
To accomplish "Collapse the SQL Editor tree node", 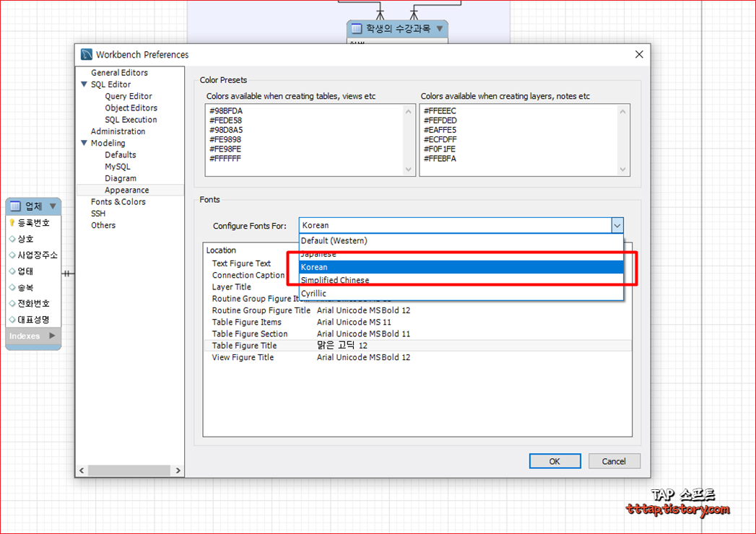I will click(84, 84).
